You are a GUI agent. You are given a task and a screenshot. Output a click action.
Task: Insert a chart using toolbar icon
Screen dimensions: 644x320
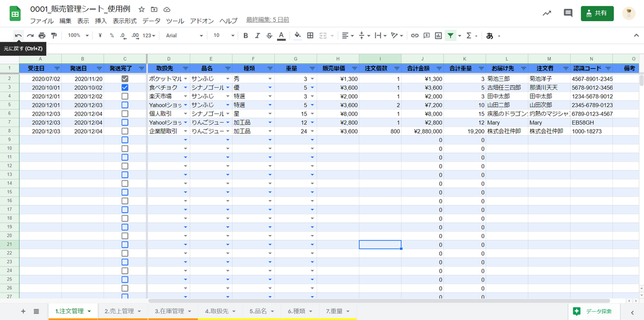(438, 35)
